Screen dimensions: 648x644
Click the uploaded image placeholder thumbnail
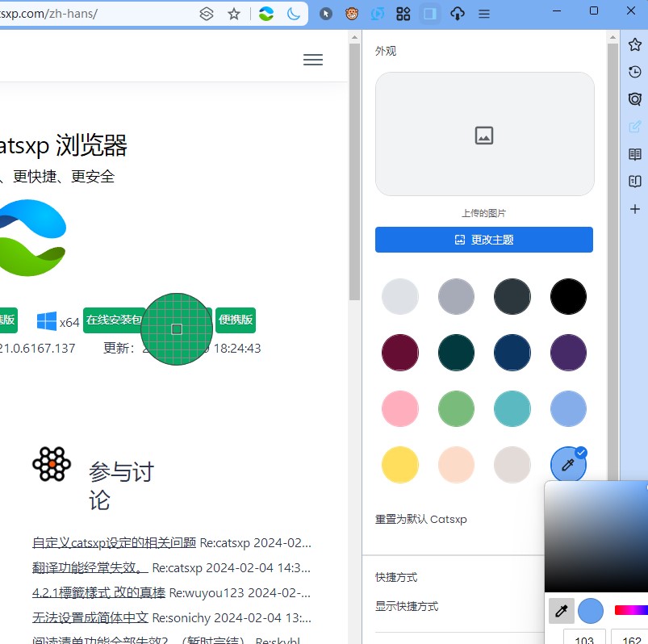(x=484, y=134)
